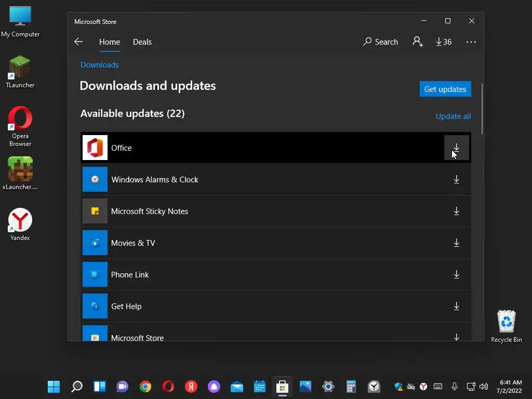Download the Office update arrow
This screenshot has width=532, height=399.
(456, 148)
